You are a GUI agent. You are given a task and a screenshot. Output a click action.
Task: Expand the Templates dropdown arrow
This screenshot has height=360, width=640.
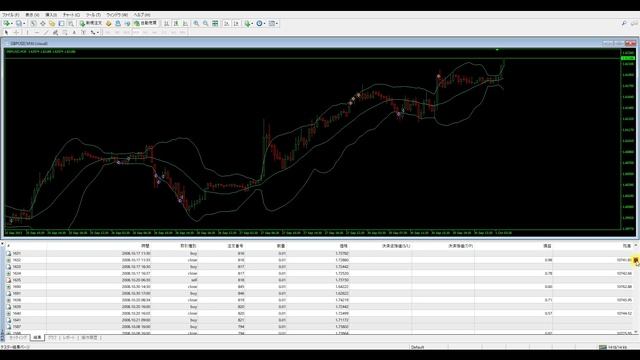click(x=277, y=23)
